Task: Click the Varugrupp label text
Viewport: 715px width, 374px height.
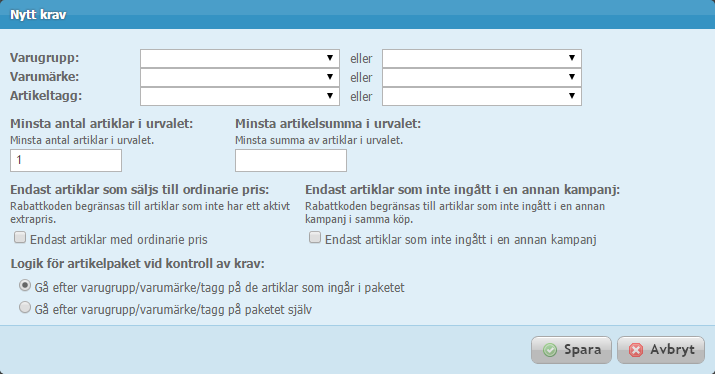Action: [45, 58]
